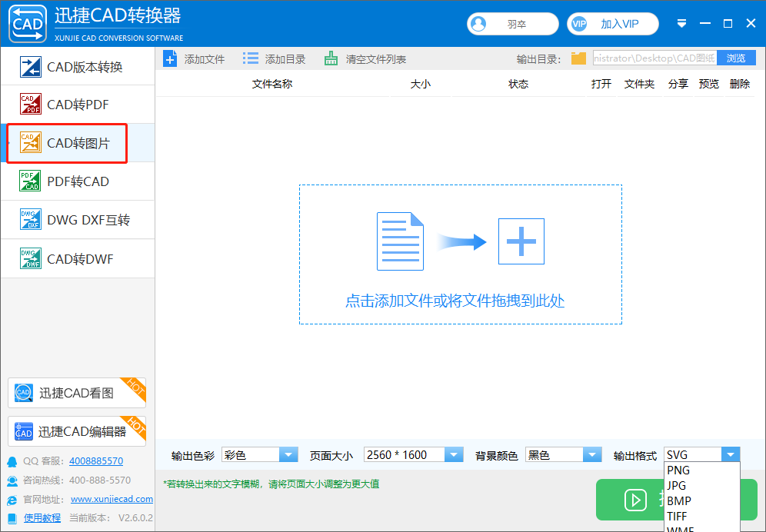Click 点击添加文件或将文件拖拽到此处 text
Viewport: 766px width, 532px height.
[x=455, y=301]
